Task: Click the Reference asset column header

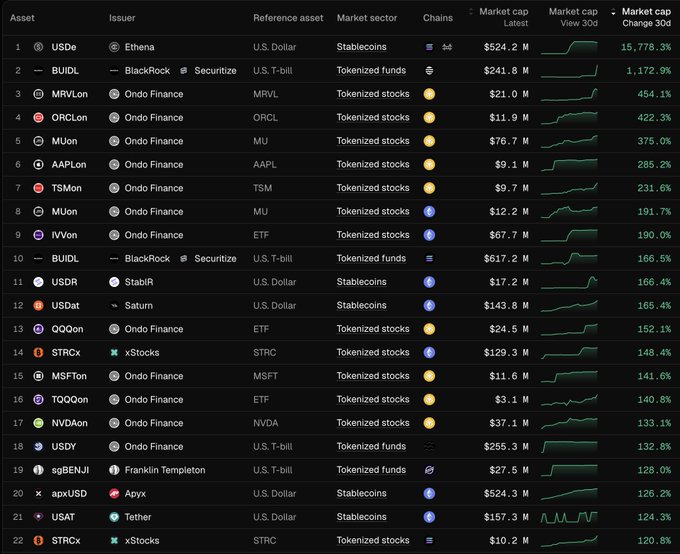Action: click(288, 18)
